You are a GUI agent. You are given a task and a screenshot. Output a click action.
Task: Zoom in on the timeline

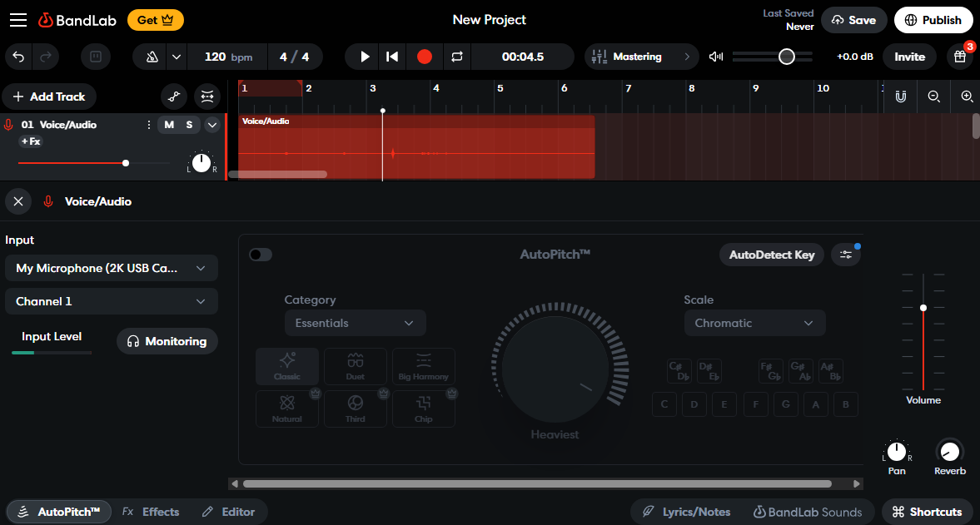(967, 97)
